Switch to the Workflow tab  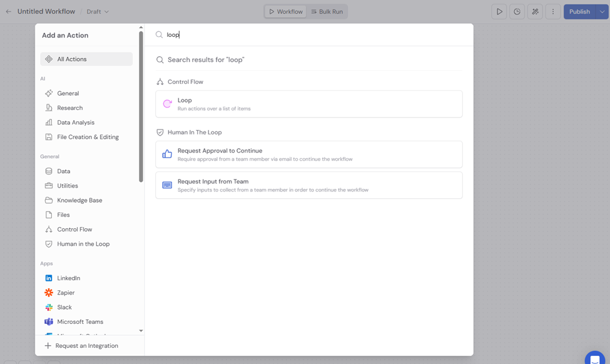click(x=286, y=12)
